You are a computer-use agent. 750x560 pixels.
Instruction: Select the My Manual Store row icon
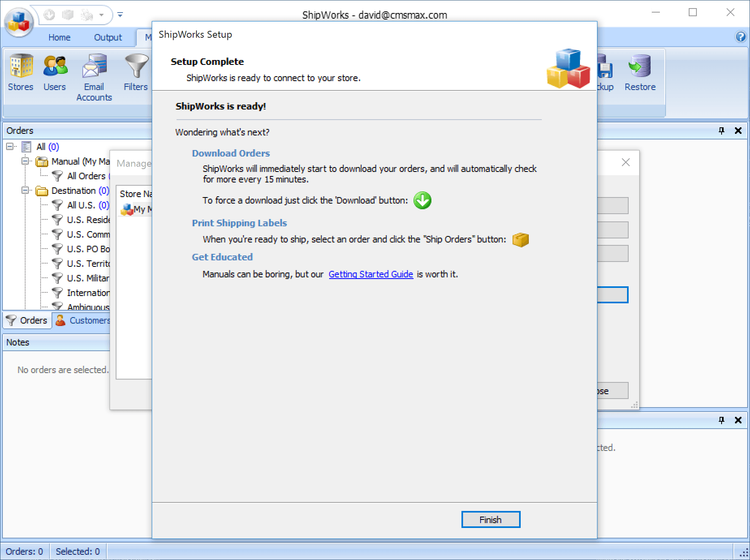127,209
